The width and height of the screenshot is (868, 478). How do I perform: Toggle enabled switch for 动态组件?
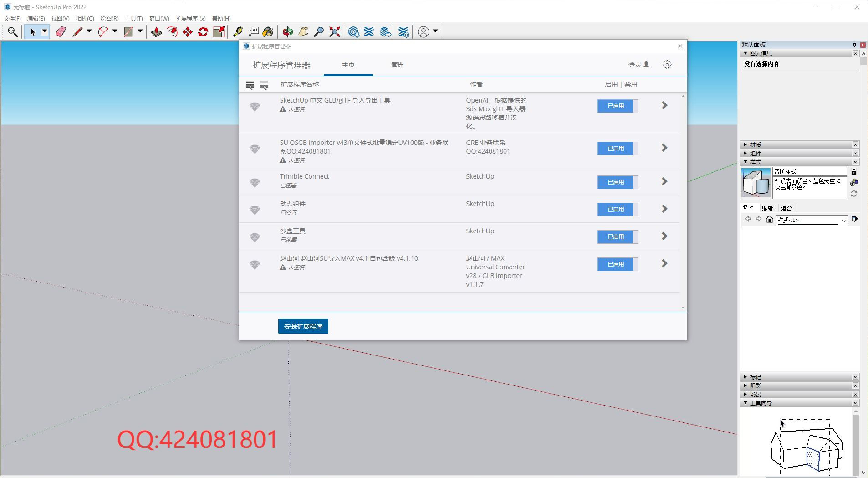[618, 210]
